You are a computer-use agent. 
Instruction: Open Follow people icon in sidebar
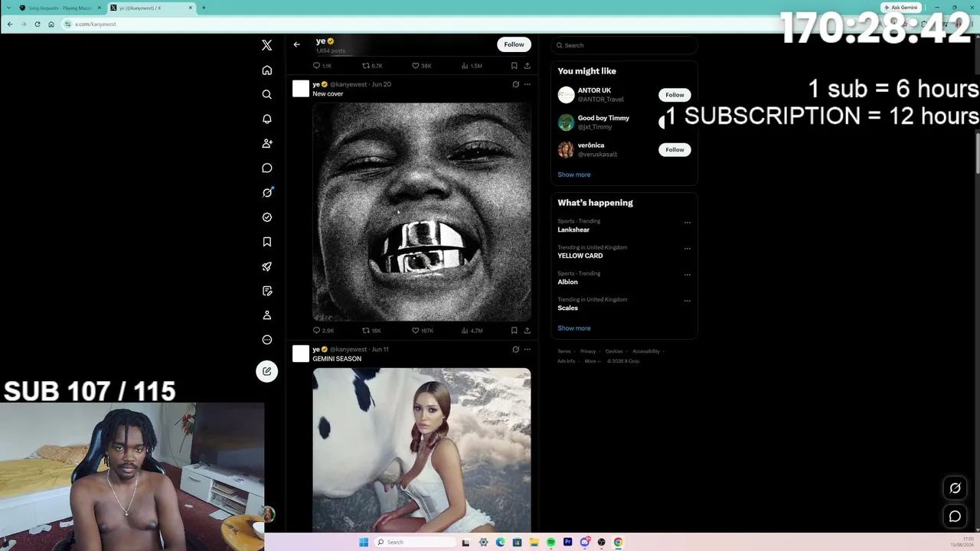pos(266,144)
